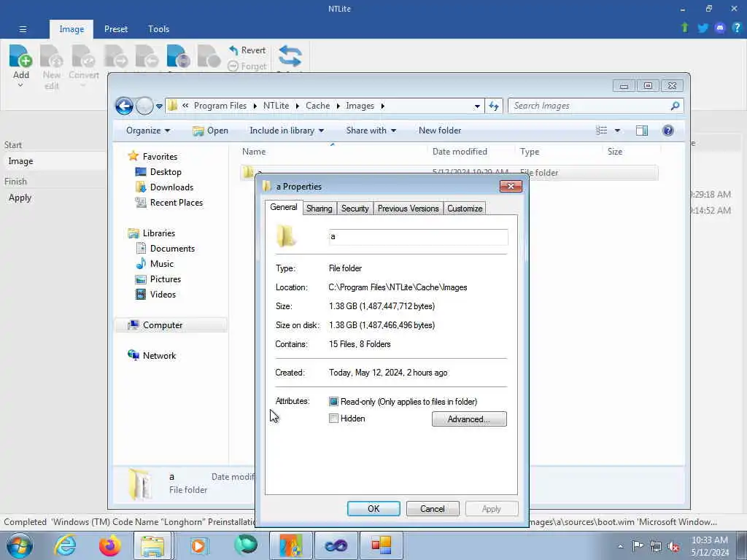
Task: Launch Firefox from taskbar
Action: [109, 545]
